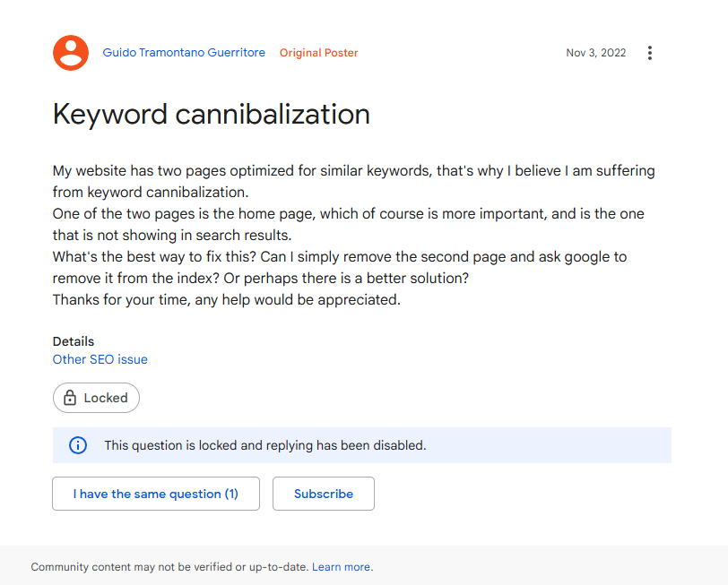Open the Other SEO issue link
This screenshot has width=728, height=585.
[x=100, y=359]
